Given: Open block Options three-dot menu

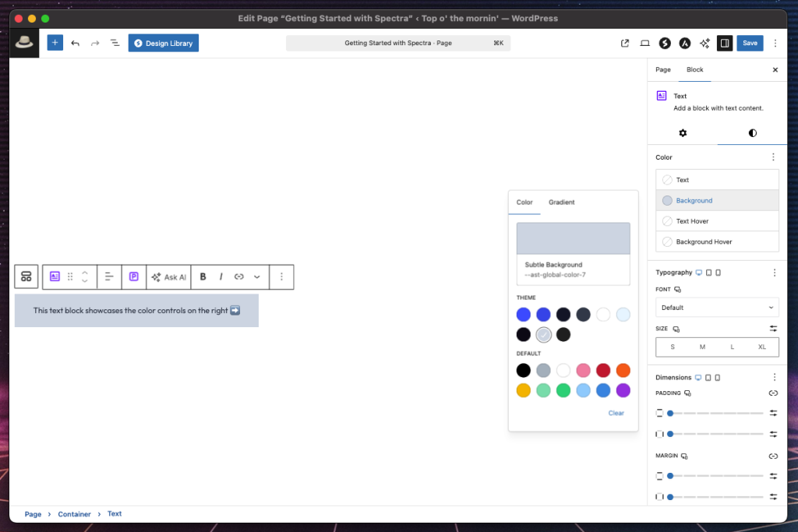Looking at the screenshot, I should tap(281, 277).
